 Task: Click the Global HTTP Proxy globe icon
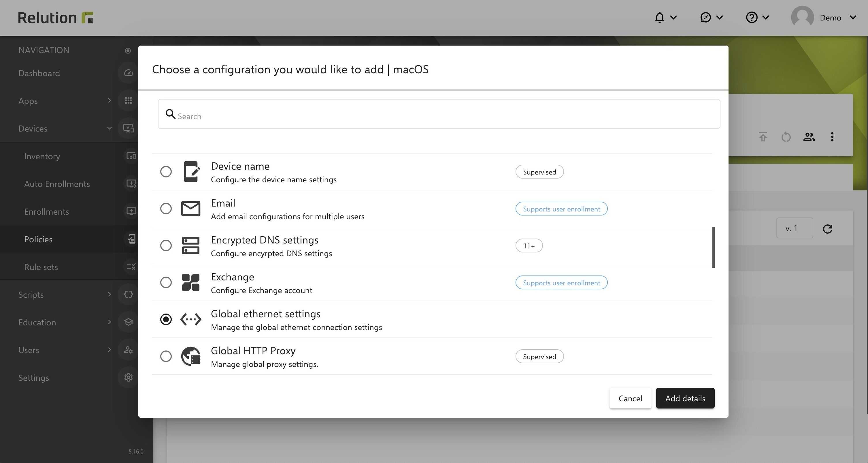pyautogui.click(x=191, y=356)
